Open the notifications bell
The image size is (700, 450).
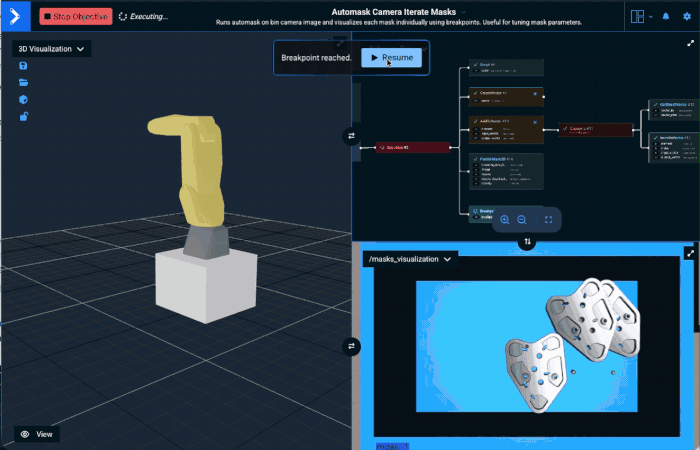tap(666, 17)
